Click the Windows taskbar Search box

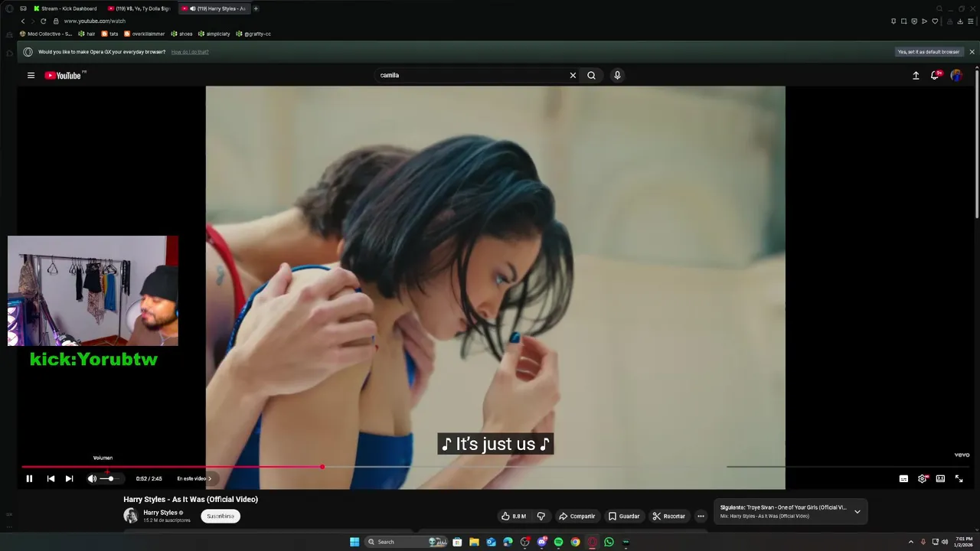406,542
